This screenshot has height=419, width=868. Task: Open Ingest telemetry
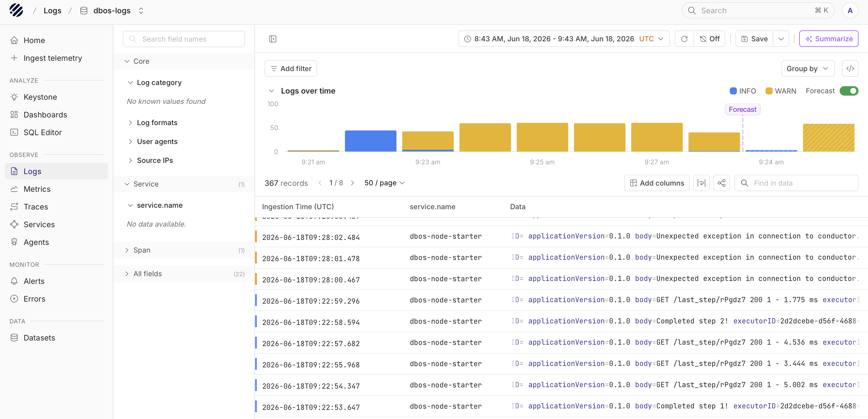[x=56, y=58]
